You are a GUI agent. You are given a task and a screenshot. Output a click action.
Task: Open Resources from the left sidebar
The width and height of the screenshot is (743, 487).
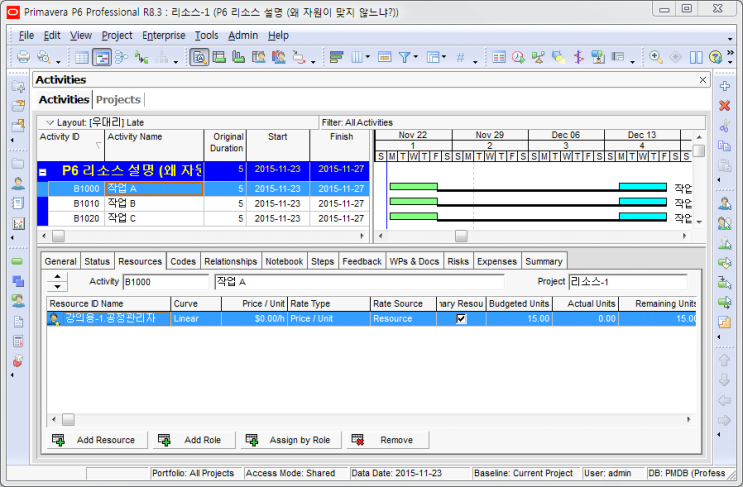click(x=18, y=183)
